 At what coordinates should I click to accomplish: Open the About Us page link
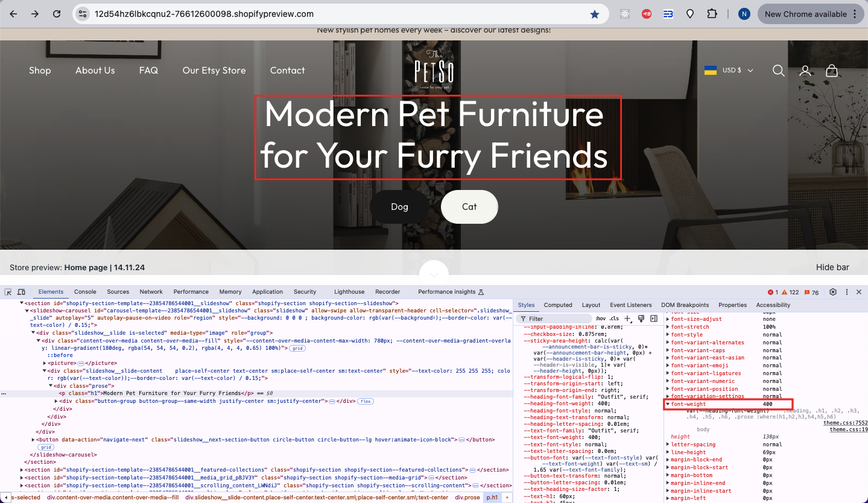95,71
